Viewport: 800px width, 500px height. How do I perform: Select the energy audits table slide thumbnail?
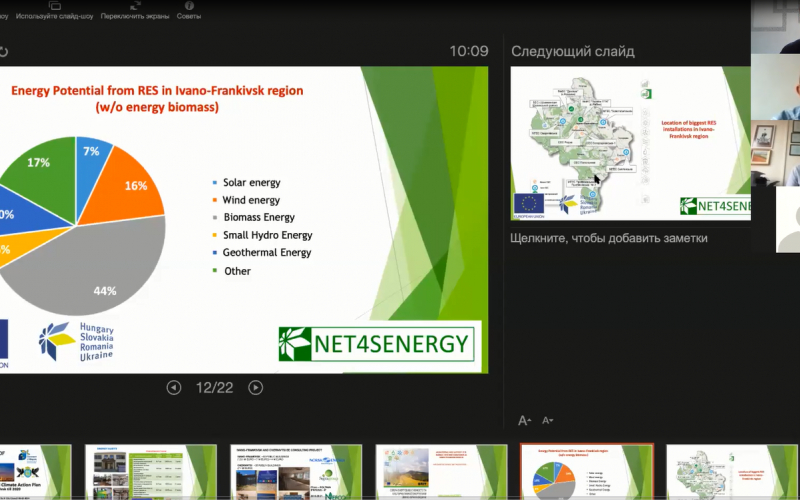pyautogui.click(x=151, y=472)
